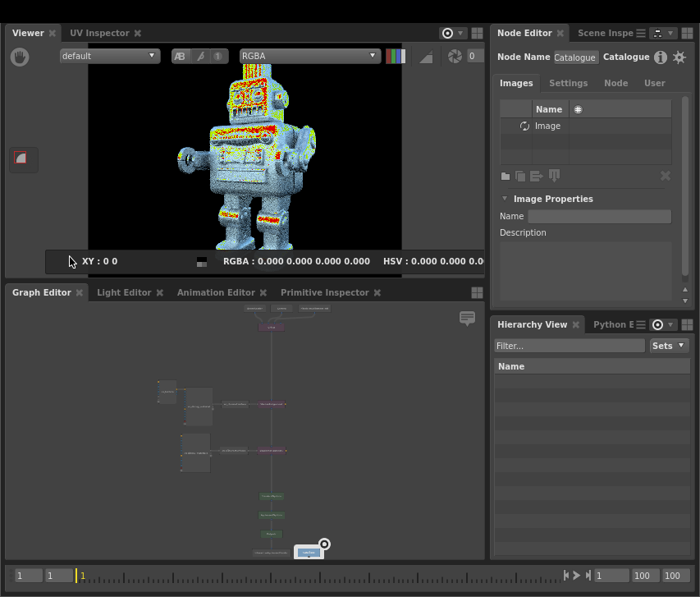
Task: Open the User tab in Node Editor
Action: [x=655, y=83]
